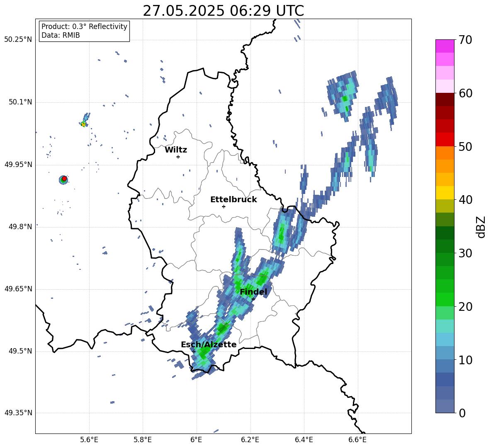
Task: Click the colorbar 10 tick label
Action: tap(465, 360)
